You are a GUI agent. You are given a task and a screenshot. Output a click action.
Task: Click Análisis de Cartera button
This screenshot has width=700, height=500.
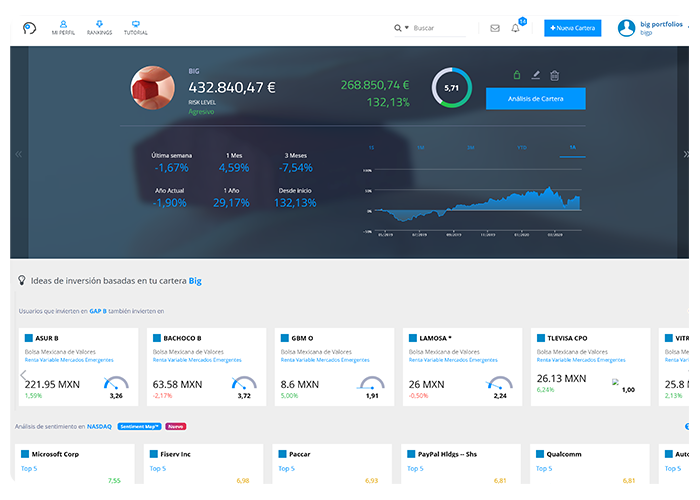[x=535, y=98]
